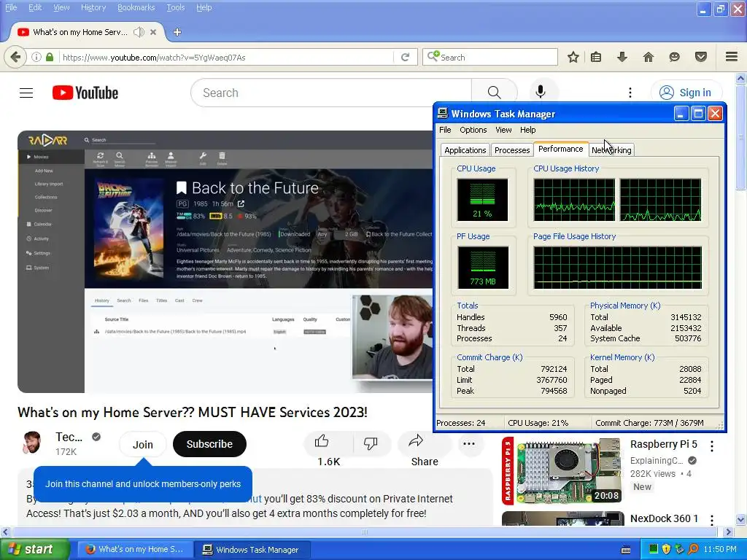The height and width of the screenshot is (560, 747).
Task: Click the YouTube search input field
Action: click(331, 93)
